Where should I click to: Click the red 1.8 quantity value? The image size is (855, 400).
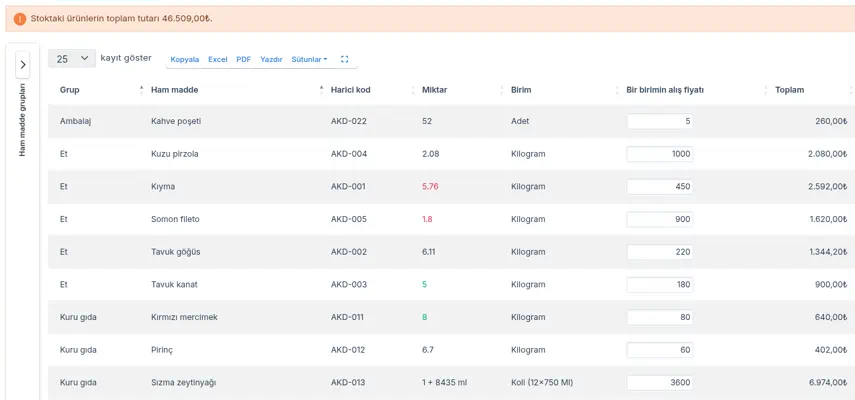click(x=428, y=219)
